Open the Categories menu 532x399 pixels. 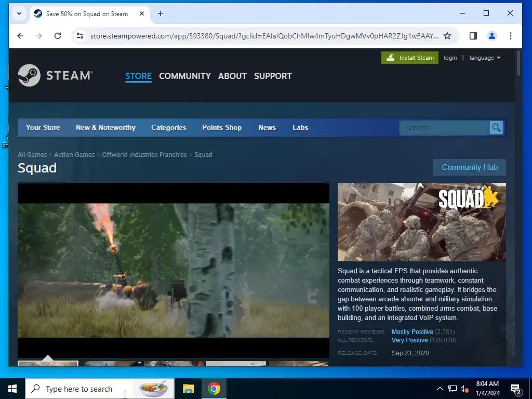coord(169,128)
